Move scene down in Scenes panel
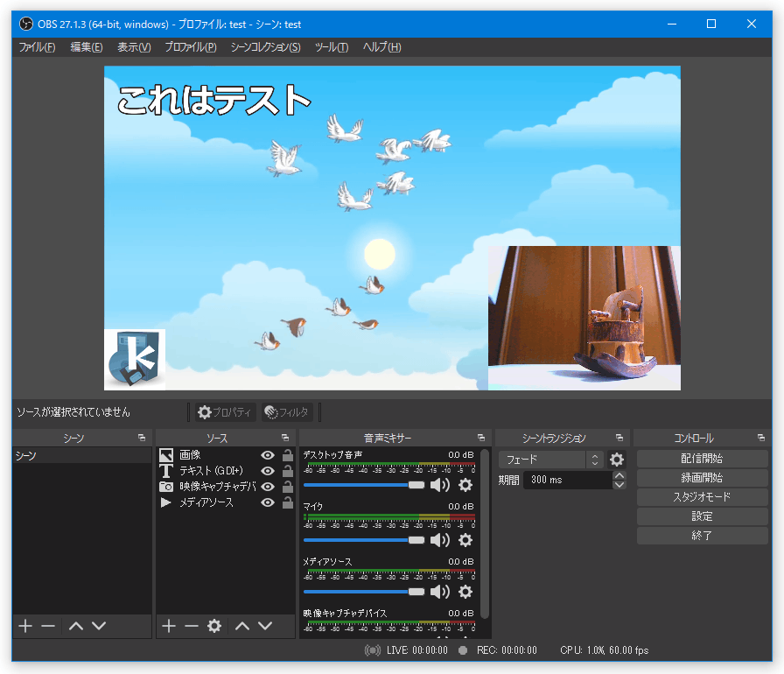784x674 pixels. (x=99, y=626)
